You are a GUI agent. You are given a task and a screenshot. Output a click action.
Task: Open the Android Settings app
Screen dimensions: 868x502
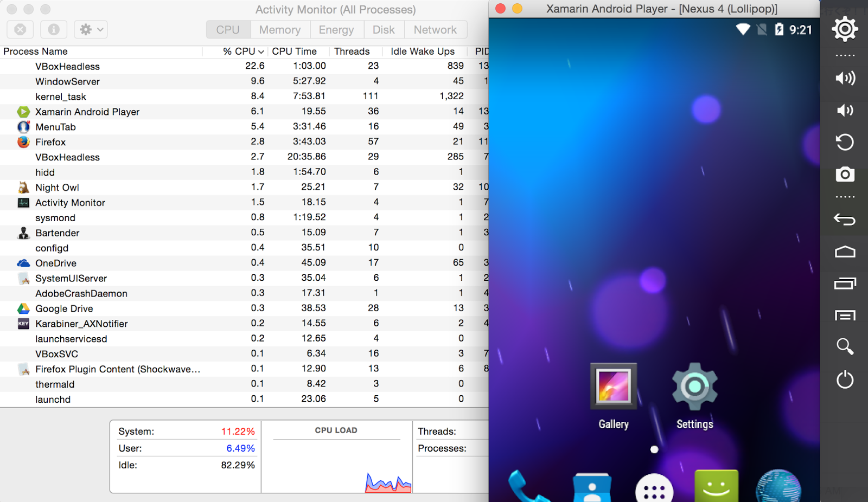click(x=694, y=396)
